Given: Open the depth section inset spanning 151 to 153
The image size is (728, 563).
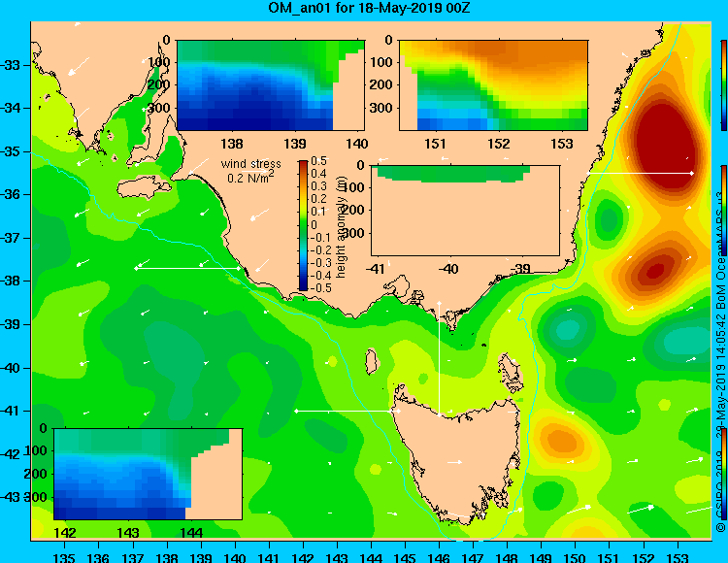Looking at the screenshot, I should coord(493,85).
